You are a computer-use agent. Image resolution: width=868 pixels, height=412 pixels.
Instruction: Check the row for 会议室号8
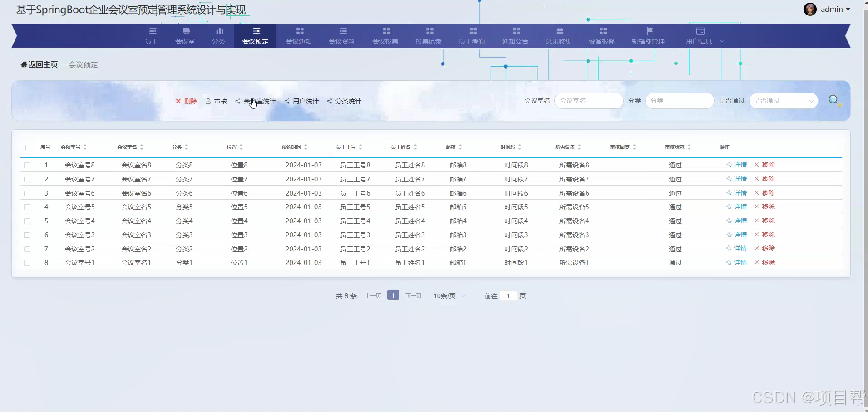pyautogui.click(x=27, y=166)
